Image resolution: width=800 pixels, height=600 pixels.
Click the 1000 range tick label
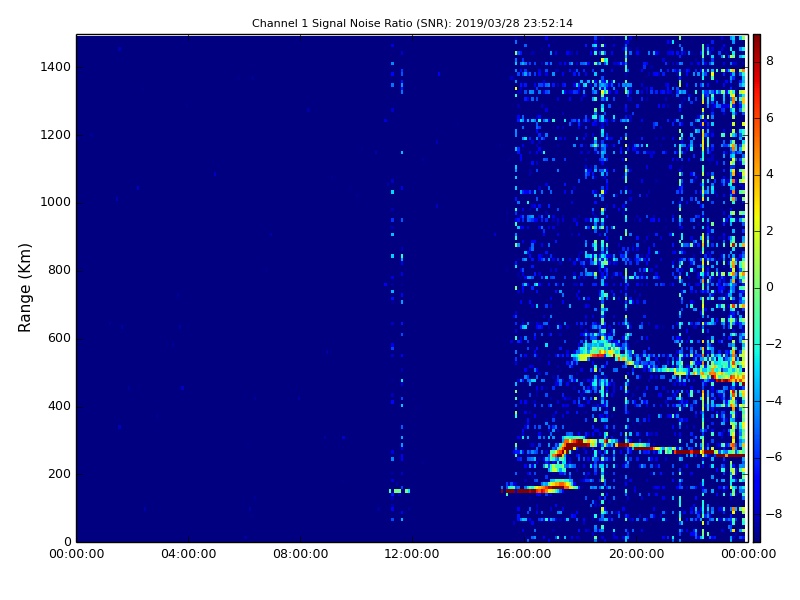pos(56,202)
